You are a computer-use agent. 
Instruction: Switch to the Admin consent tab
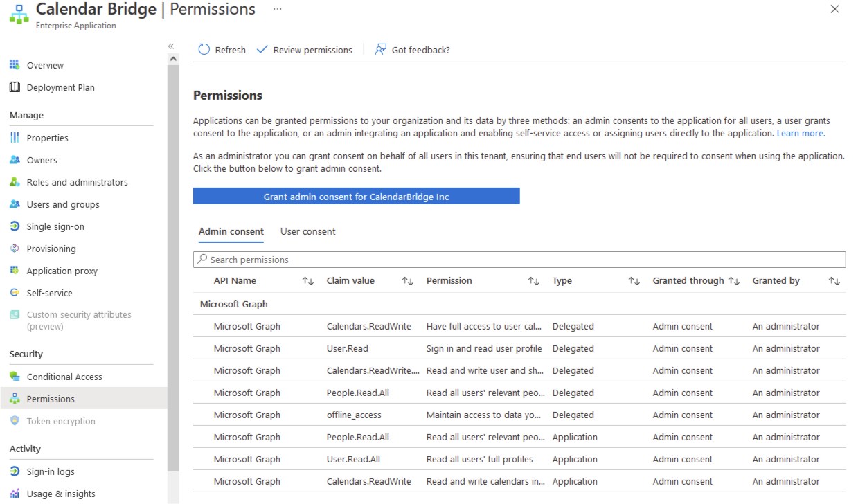(231, 231)
